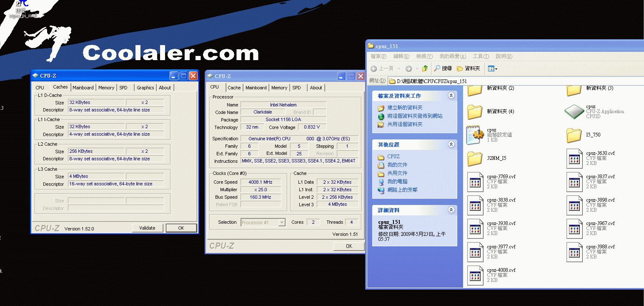Select the cpuz-3938.cvf file icon

coord(475,228)
